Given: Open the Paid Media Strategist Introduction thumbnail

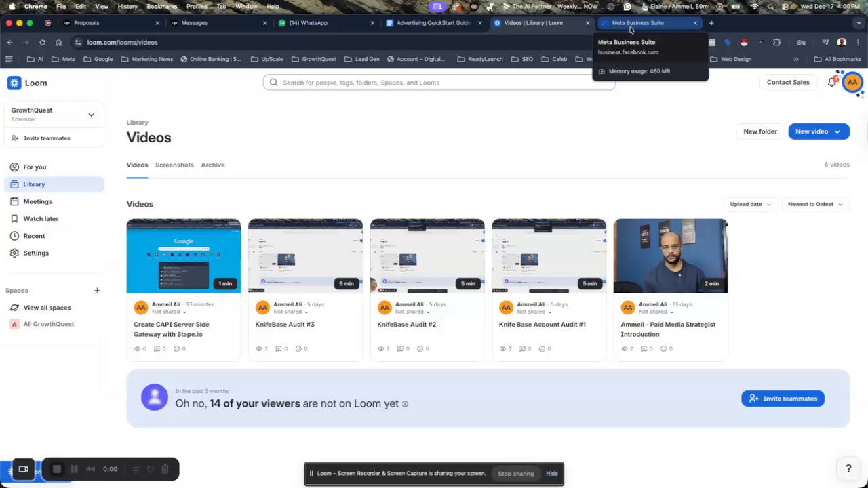Looking at the screenshot, I should point(671,256).
